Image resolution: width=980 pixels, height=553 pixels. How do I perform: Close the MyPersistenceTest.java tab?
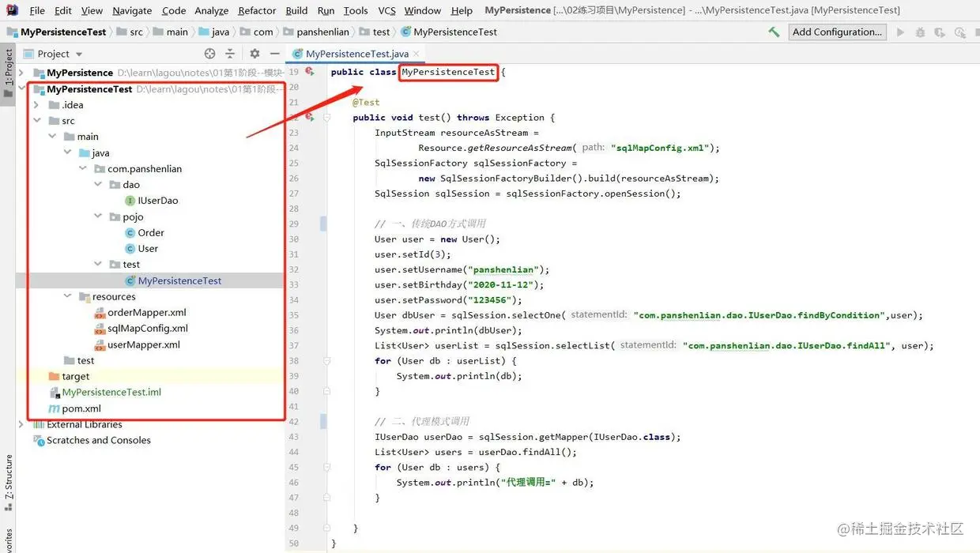(x=418, y=54)
